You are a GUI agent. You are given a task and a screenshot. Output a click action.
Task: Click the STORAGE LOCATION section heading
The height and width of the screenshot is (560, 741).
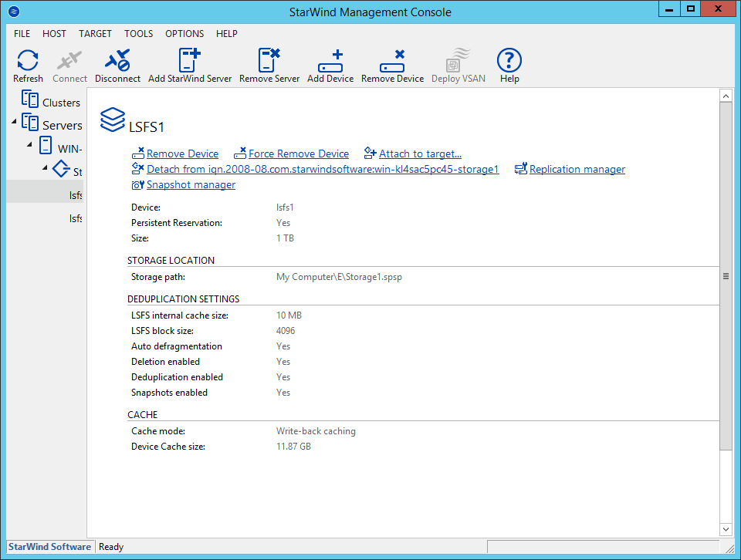(171, 260)
